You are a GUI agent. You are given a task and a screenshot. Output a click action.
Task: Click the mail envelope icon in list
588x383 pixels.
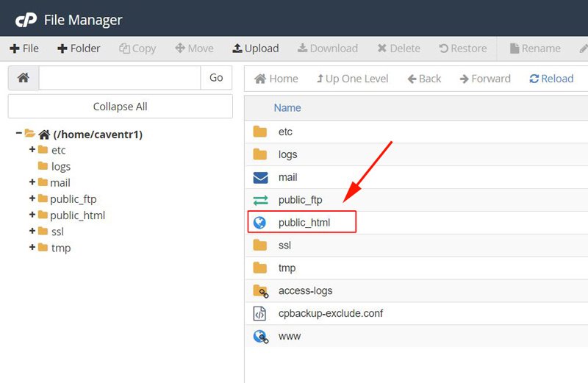pyautogui.click(x=260, y=177)
